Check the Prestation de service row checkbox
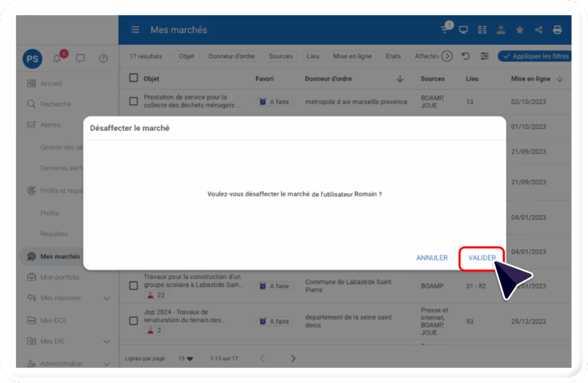Screen dimensions: 588x383 click(x=134, y=102)
